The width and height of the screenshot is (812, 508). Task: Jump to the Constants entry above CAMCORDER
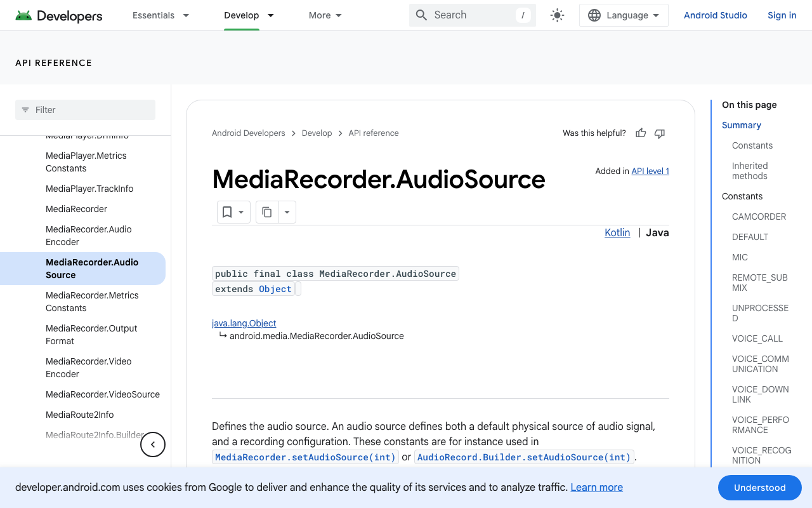[742, 196]
